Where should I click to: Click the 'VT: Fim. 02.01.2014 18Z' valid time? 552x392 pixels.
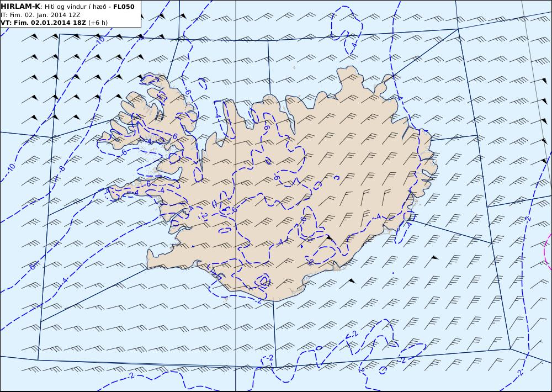pos(43,23)
